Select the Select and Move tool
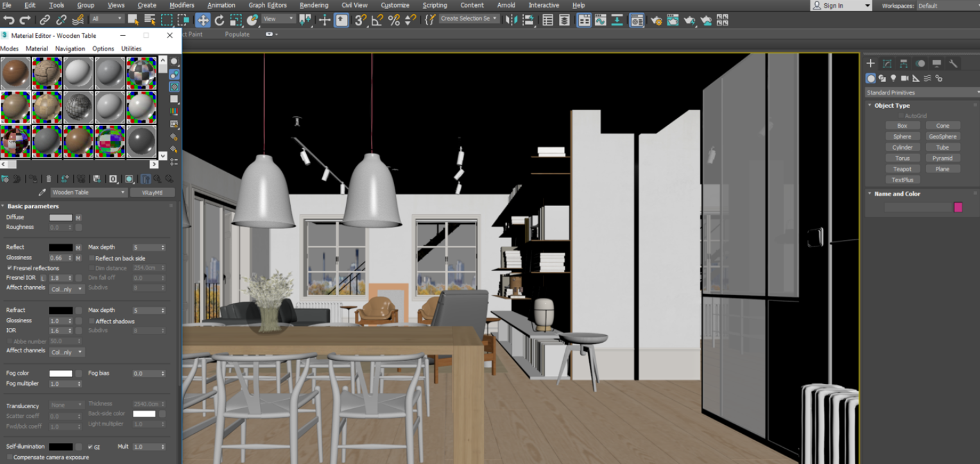 pos(202,20)
